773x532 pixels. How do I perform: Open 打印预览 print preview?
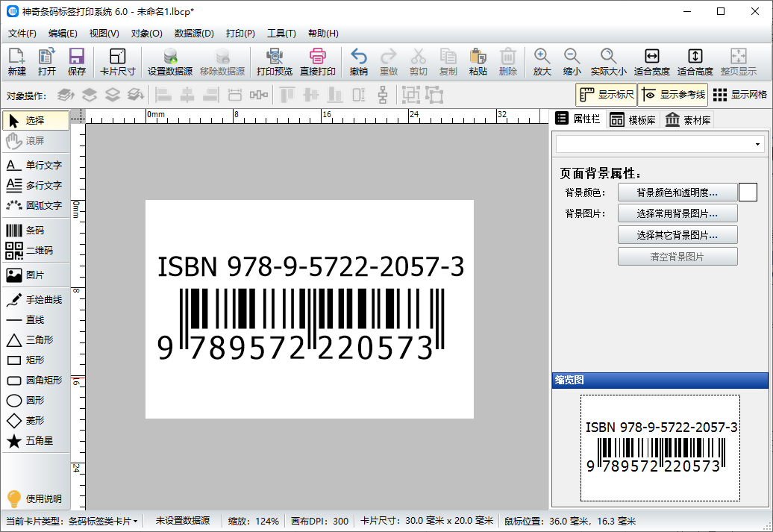274,62
